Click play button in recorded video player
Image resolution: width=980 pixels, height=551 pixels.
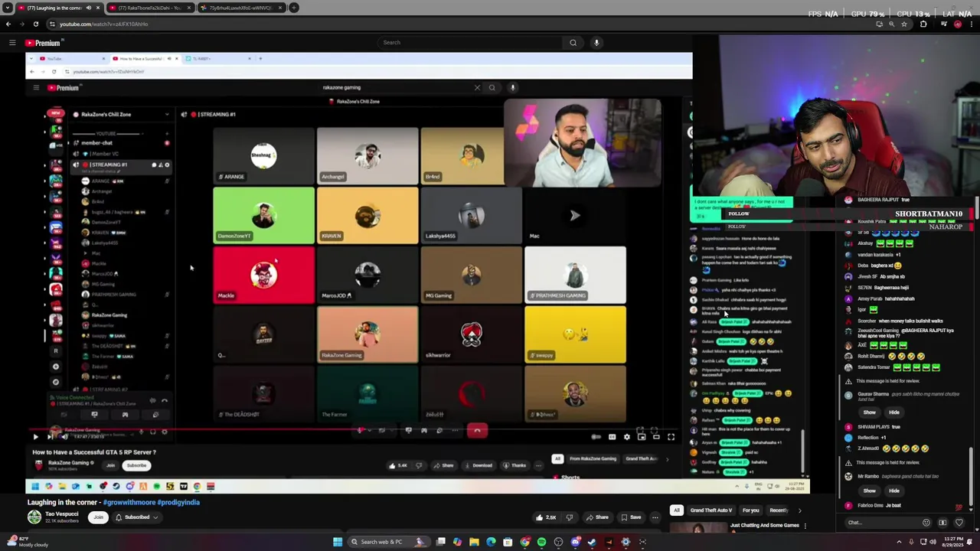coord(35,437)
